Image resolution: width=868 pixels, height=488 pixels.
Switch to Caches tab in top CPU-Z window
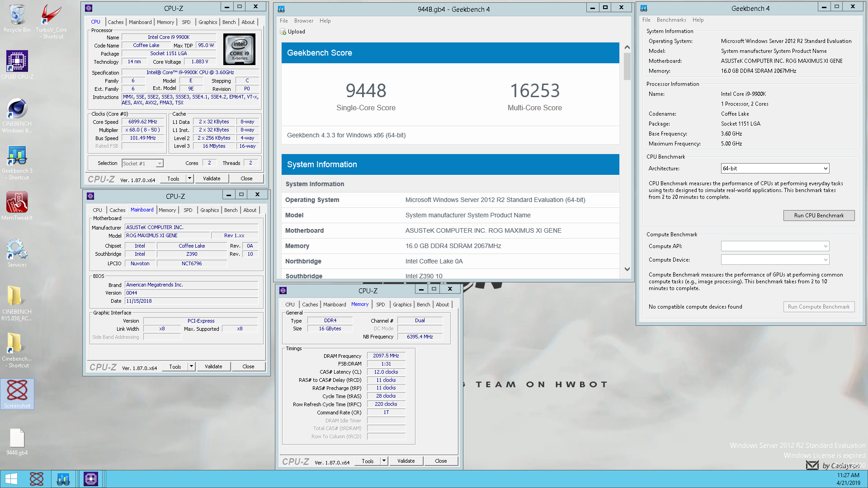click(115, 22)
